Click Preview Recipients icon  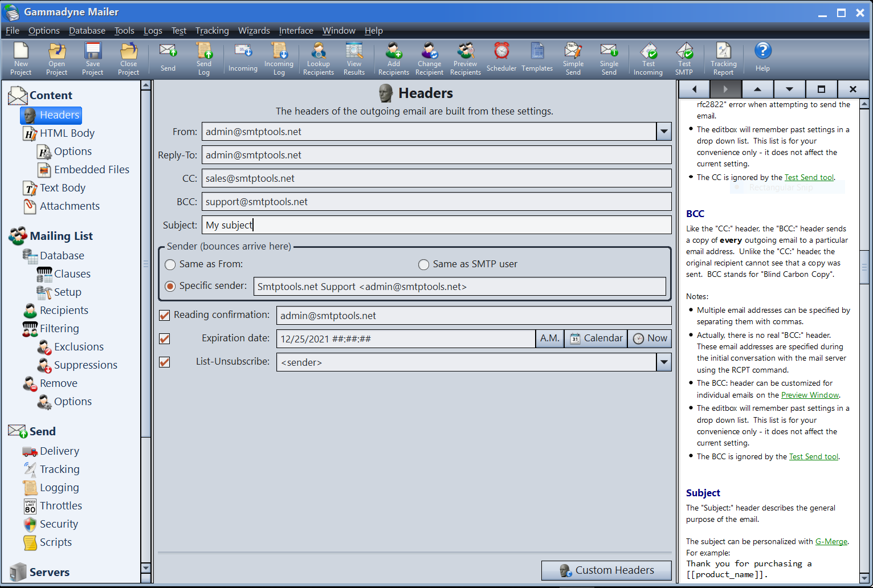[466, 59]
